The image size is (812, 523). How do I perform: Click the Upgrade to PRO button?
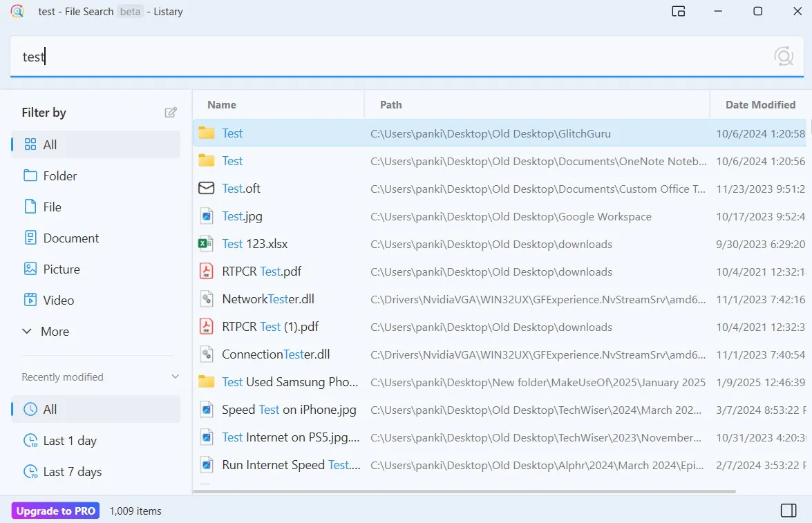tap(55, 511)
